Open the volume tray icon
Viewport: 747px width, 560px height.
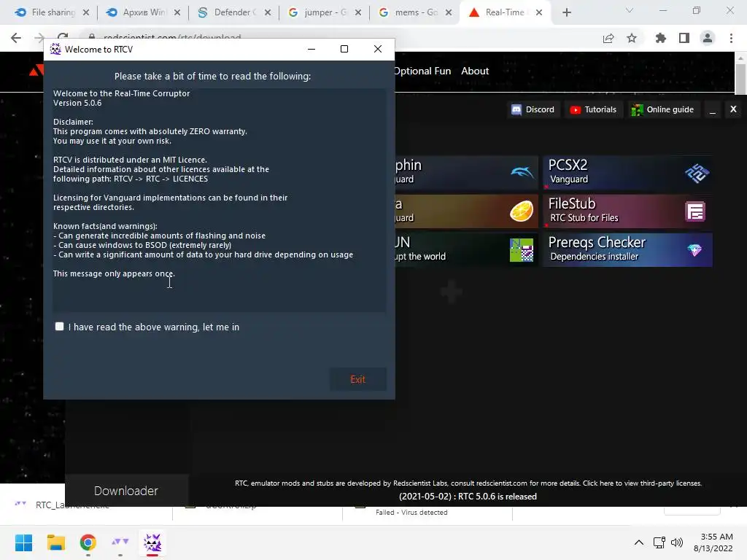tap(676, 542)
